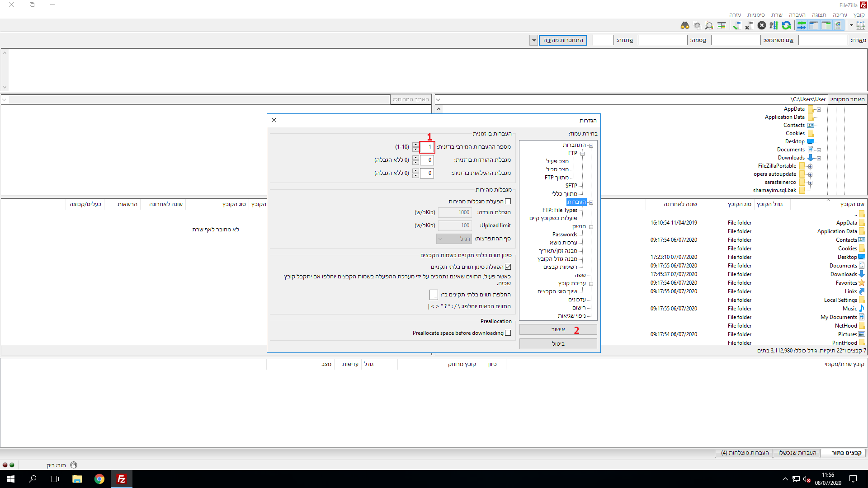Toggle remote directory tree view icon
Image resolution: width=868 pixels, height=488 pixels.
[x=814, y=25]
